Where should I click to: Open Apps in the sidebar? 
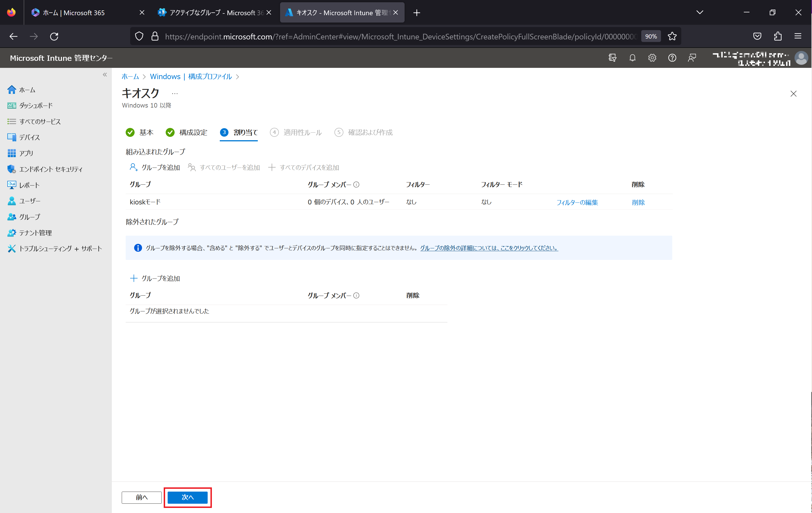20,153
